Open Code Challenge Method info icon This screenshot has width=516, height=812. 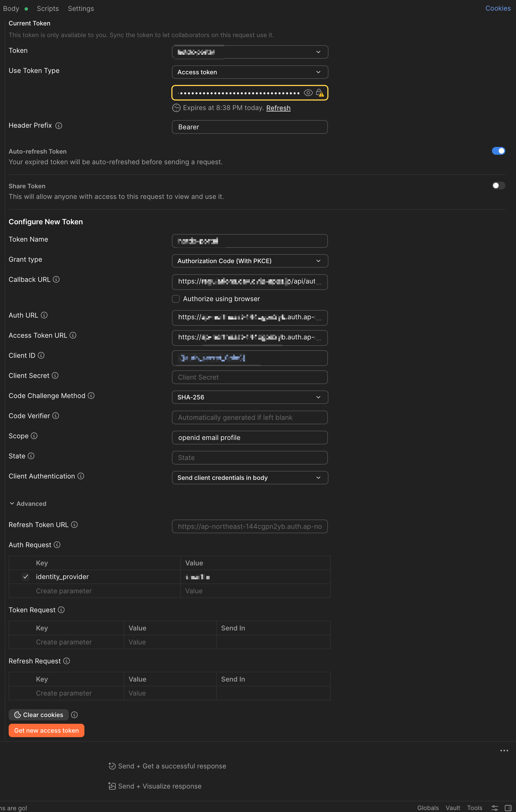pyautogui.click(x=91, y=395)
